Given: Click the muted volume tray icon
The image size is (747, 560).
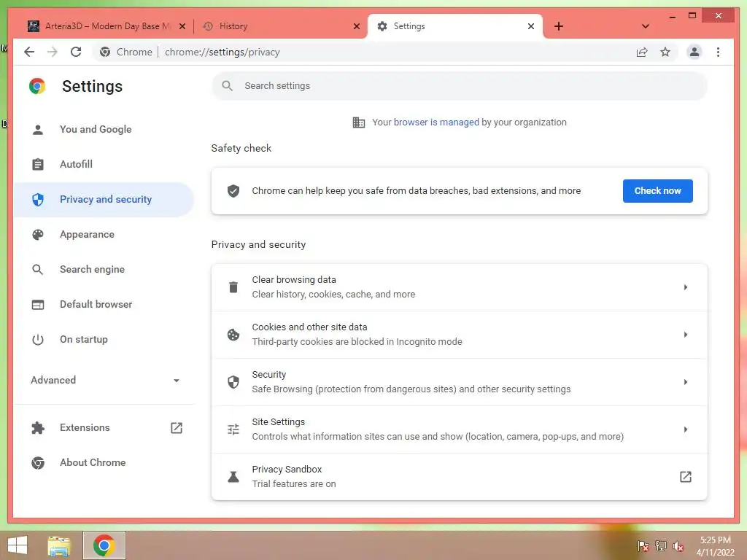Looking at the screenshot, I should coord(678,546).
